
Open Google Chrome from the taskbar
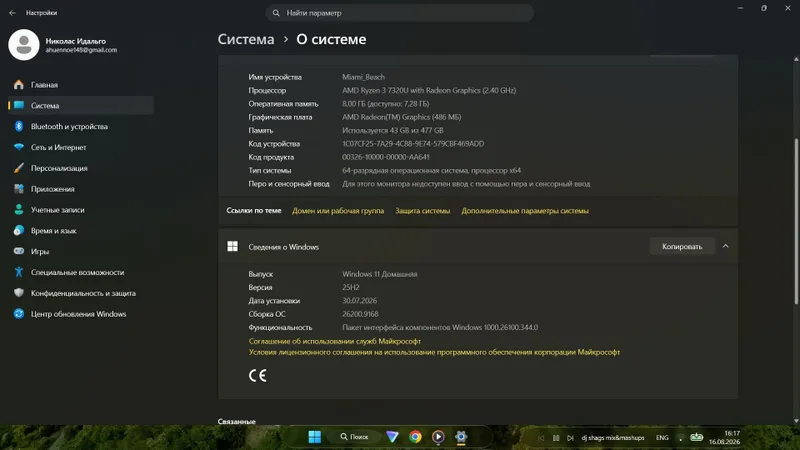click(415, 437)
